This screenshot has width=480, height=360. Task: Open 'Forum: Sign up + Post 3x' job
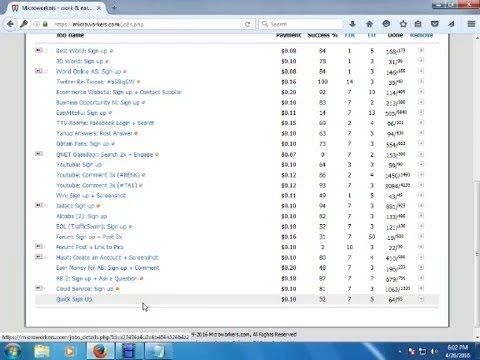coord(89,237)
